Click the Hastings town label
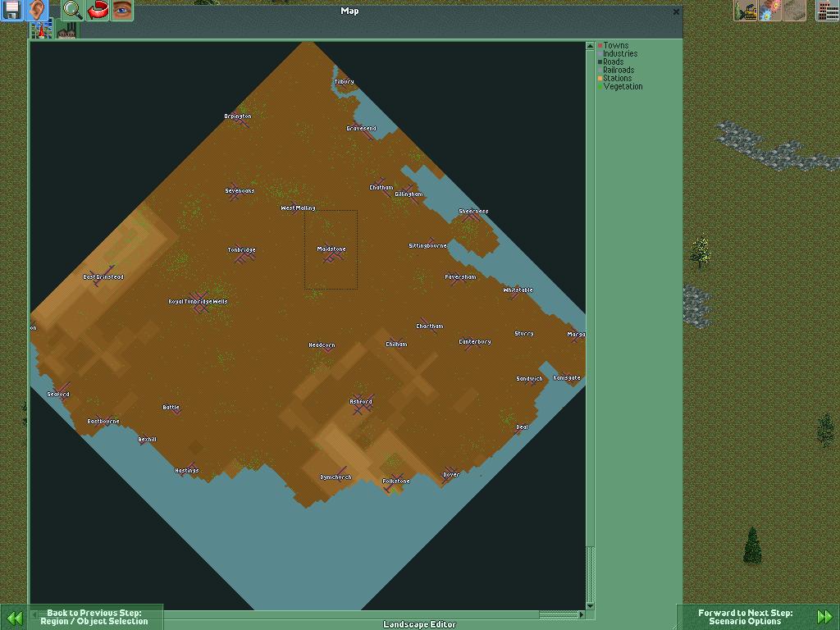This screenshot has width=840, height=630. coord(187,470)
